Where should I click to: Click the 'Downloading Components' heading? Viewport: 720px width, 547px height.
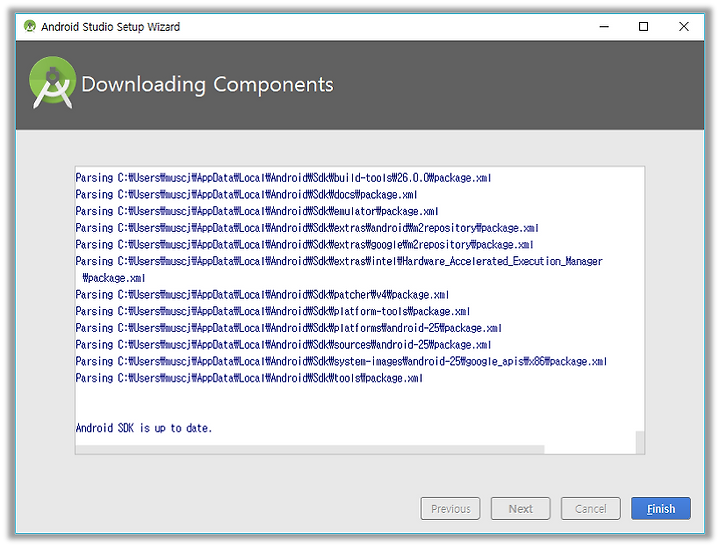pos(208,85)
